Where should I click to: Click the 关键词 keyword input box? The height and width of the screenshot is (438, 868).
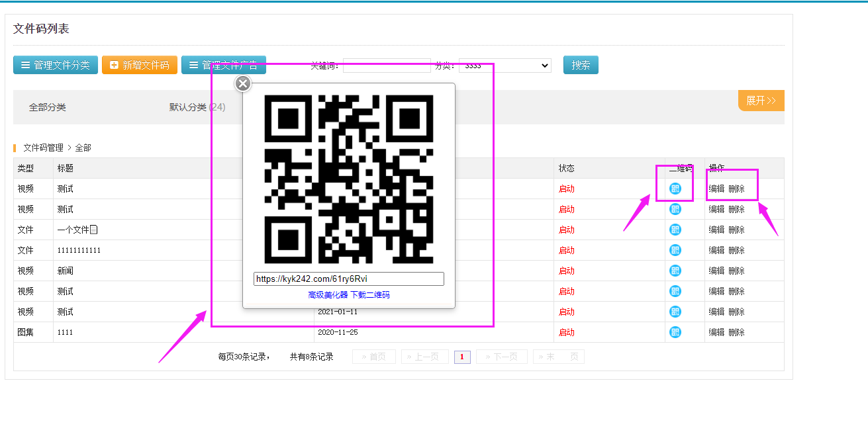point(387,66)
